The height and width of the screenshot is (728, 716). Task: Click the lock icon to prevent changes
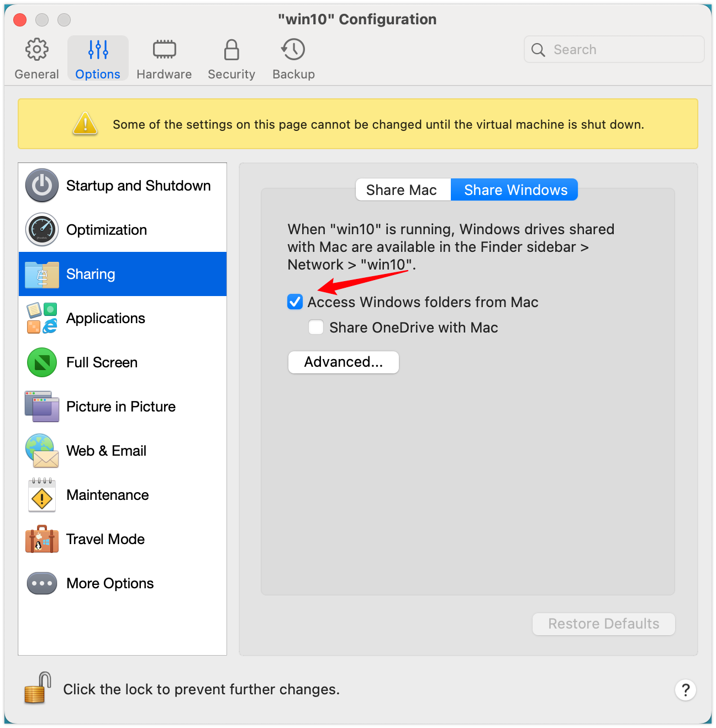[x=38, y=688]
